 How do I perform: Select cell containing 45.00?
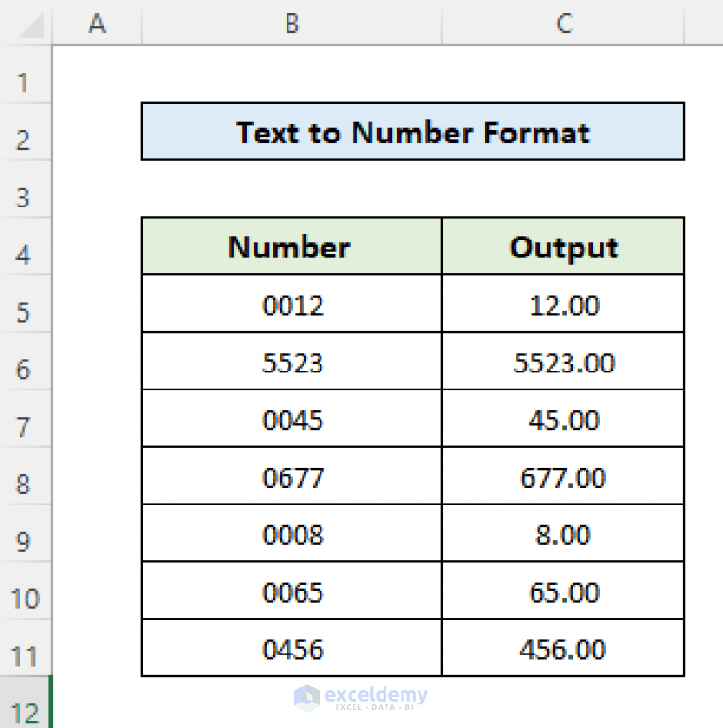(564, 419)
